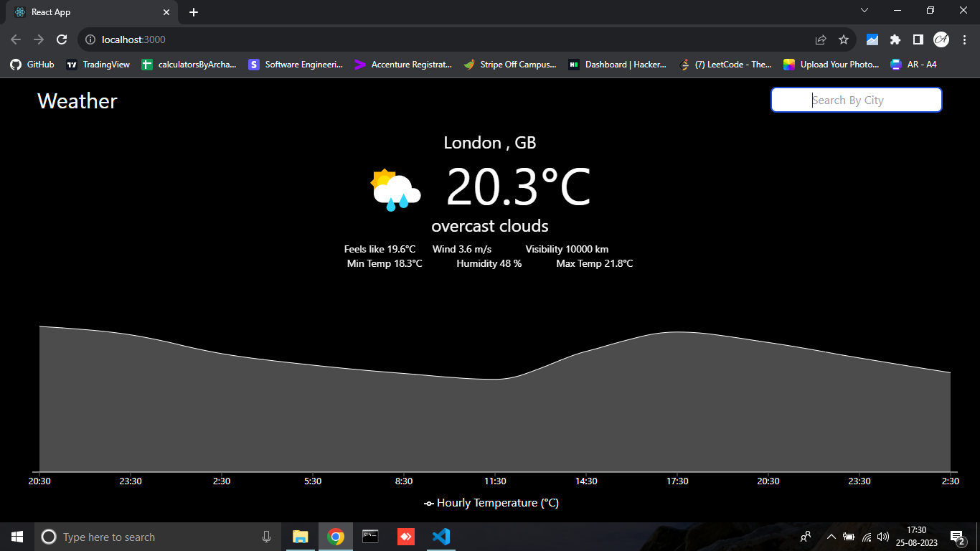
Task: Open a new browser tab with the plus
Action: pyautogui.click(x=192, y=11)
